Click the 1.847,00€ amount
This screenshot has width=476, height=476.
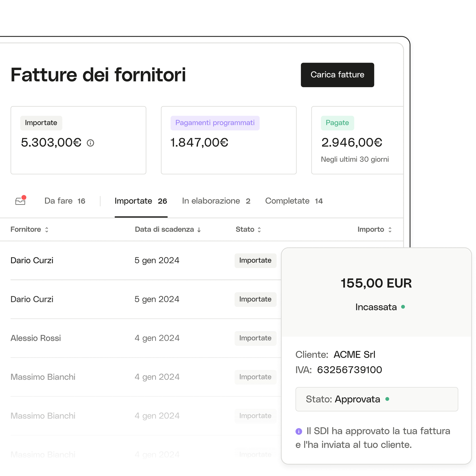click(x=199, y=143)
